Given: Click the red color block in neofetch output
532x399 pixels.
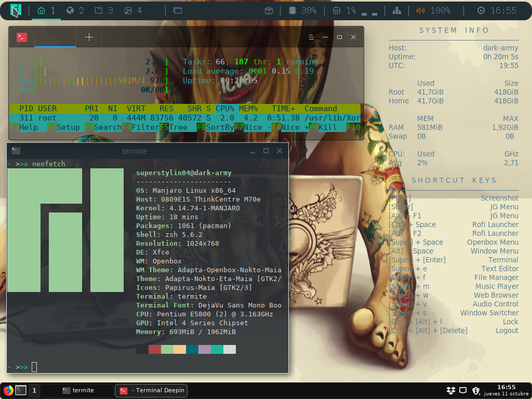Looking at the screenshot, I should click(154, 349).
